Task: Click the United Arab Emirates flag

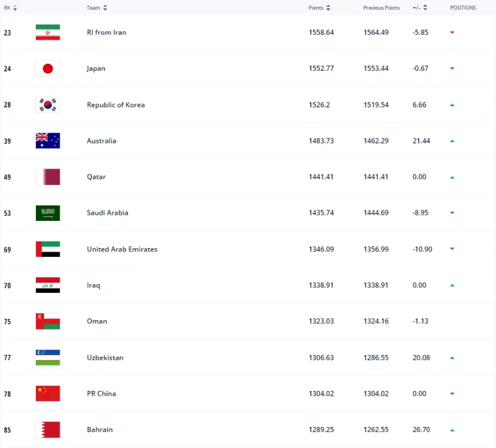Action: pyautogui.click(x=48, y=249)
